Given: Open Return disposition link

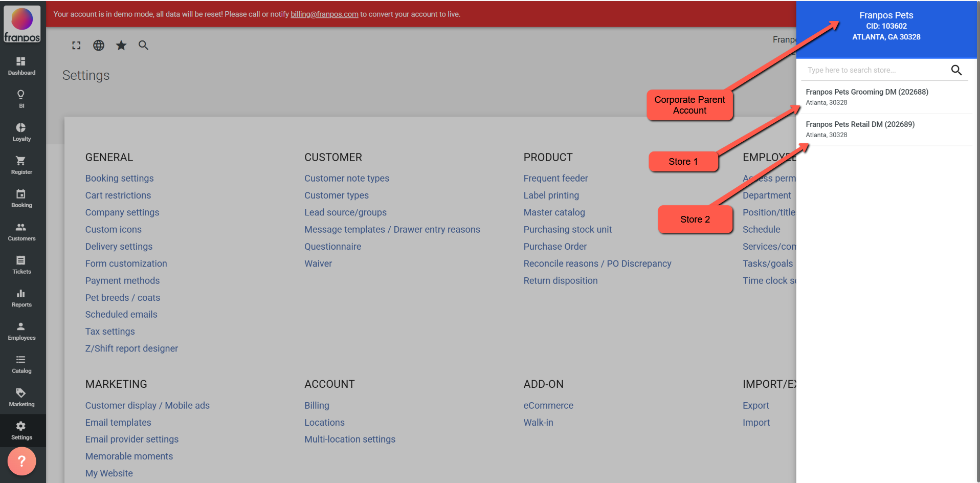Looking at the screenshot, I should (x=561, y=280).
